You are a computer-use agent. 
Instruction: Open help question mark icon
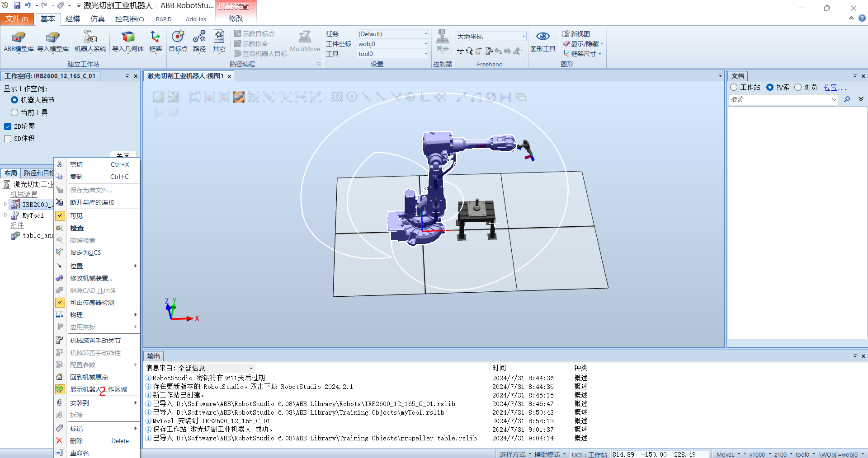pyautogui.click(x=862, y=19)
